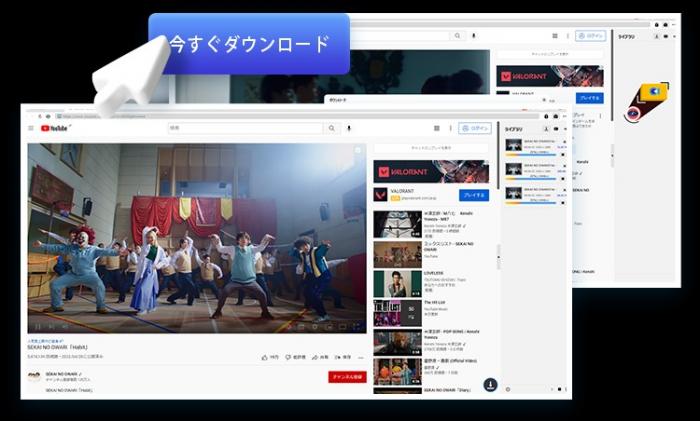The width and height of the screenshot is (700, 421).
Task: Toggle fullscreen on the video player
Action: coord(357,327)
